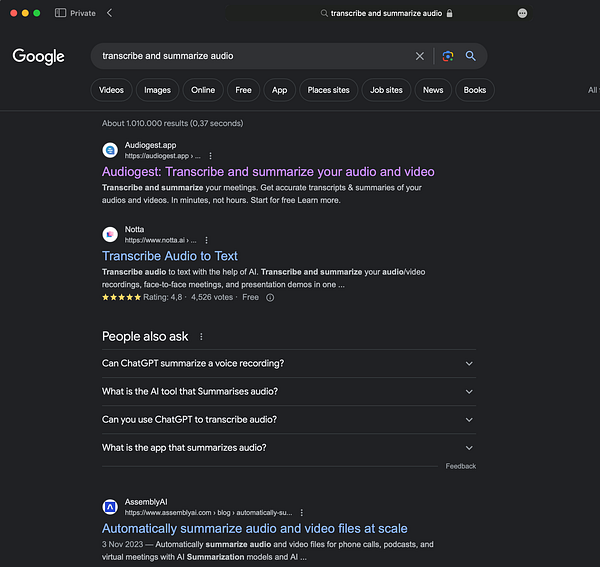Open the browser sidebar panel icon
600x567 pixels.
coord(61,13)
